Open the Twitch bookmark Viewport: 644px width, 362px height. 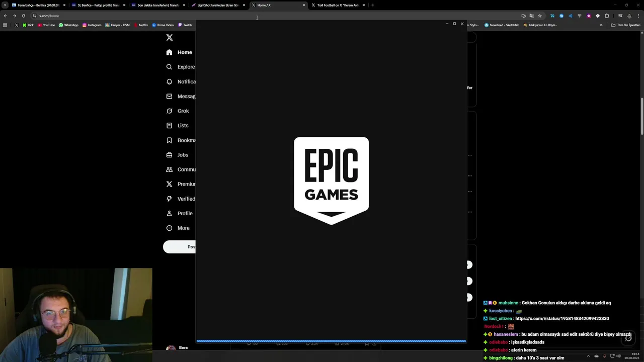pos(185,25)
